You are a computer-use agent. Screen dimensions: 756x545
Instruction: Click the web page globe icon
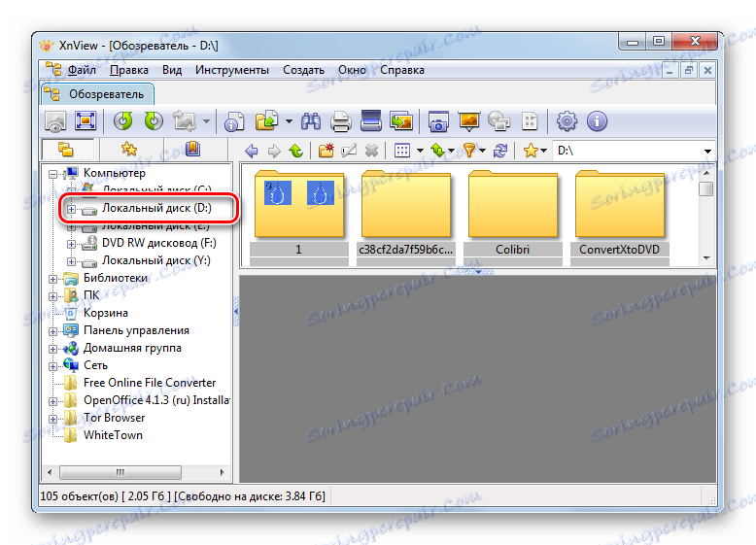[499, 121]
